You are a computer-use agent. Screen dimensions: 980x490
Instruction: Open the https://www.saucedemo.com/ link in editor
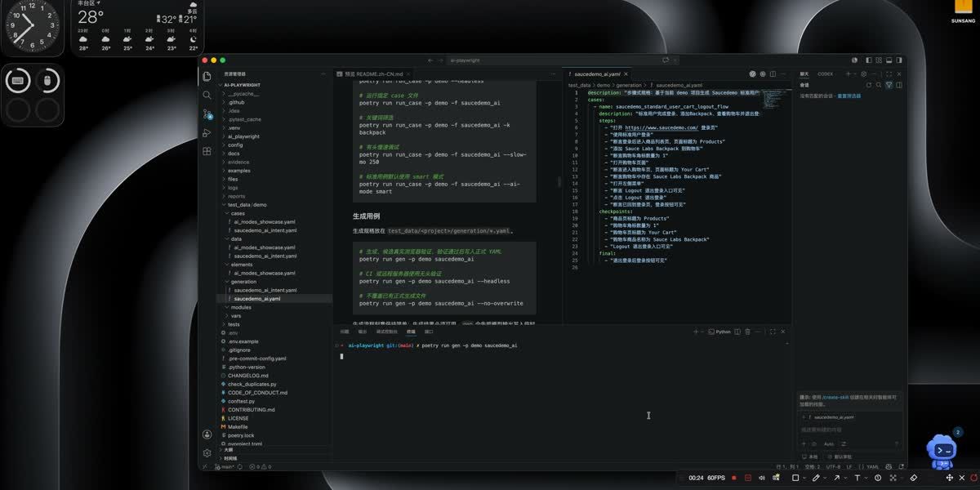(x=661, y=127)
